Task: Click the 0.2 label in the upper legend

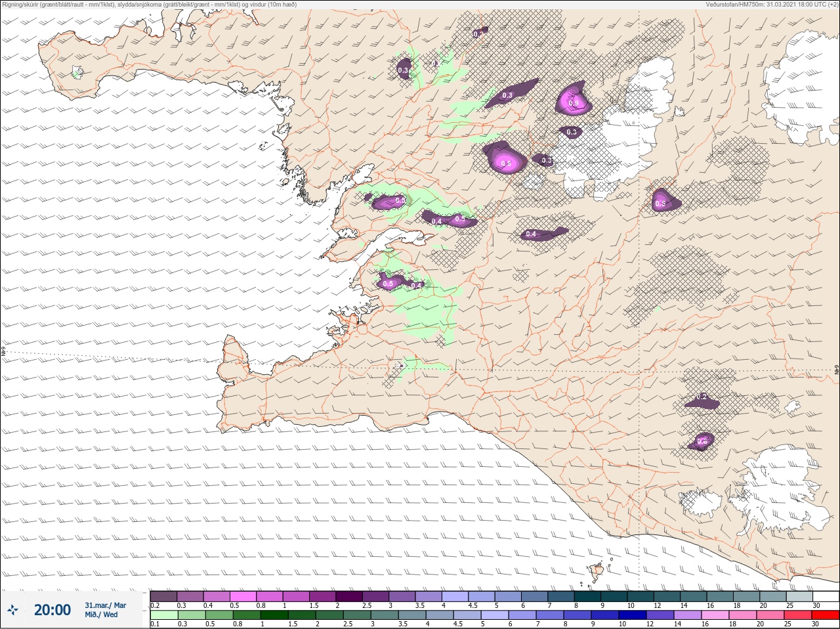Action: [x=155, y=605]
